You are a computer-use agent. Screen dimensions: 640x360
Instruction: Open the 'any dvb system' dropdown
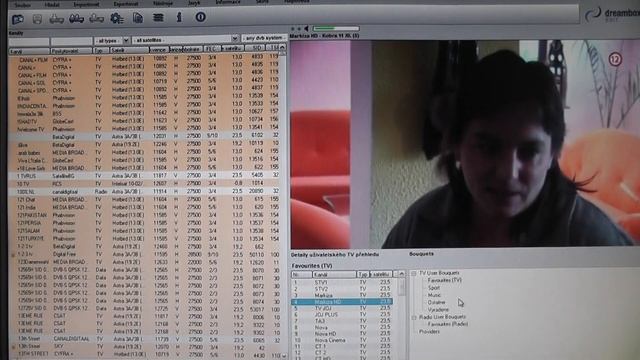[x=264, y=38]
